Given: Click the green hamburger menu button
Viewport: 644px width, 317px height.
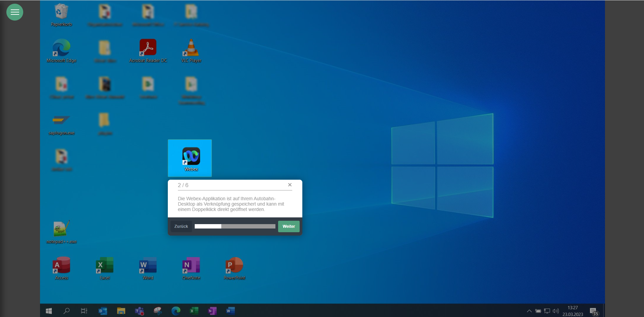Looking at the screenshot, I should tap(15, 12).
